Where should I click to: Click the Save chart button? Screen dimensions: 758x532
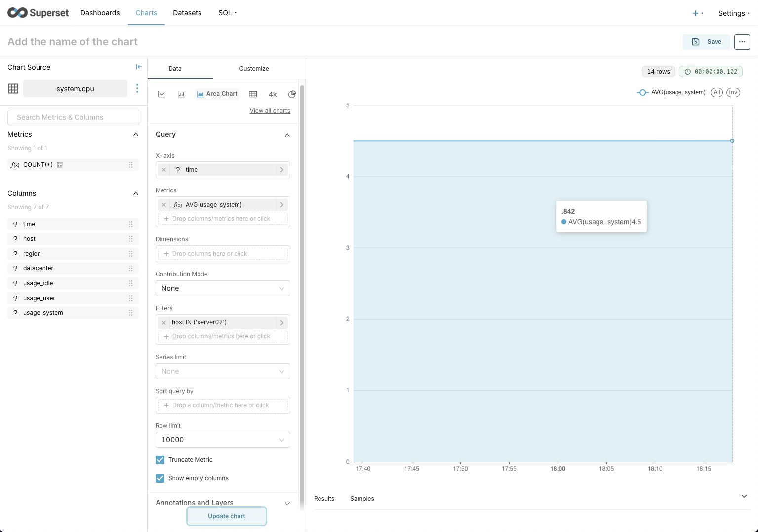pos(707,42)
